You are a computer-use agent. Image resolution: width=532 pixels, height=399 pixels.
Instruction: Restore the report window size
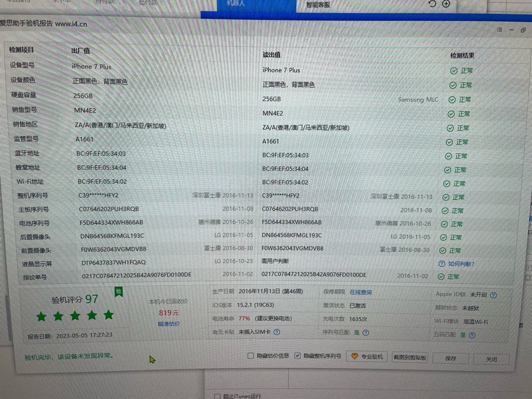pyautogui.click(x=523, y=30)
